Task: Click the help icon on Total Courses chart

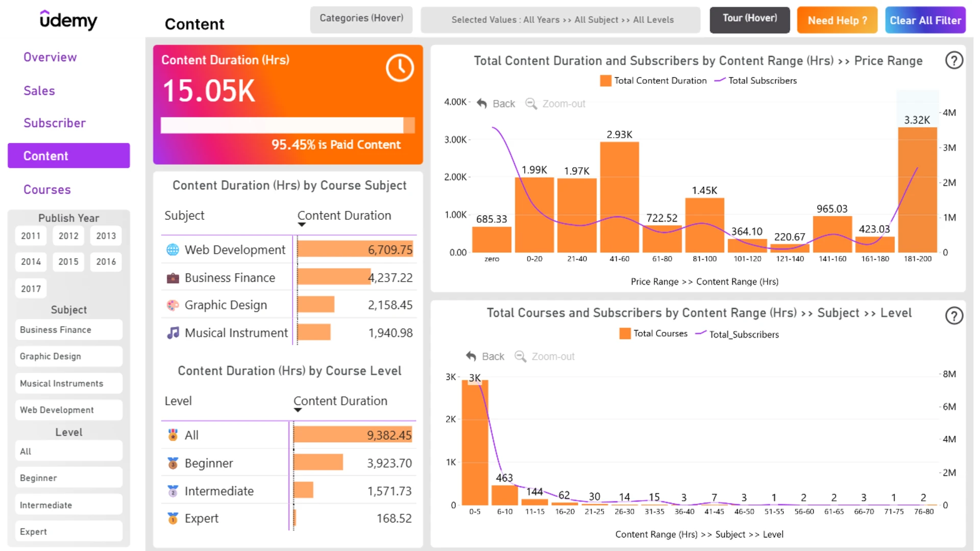Action: tap(953, 316)
